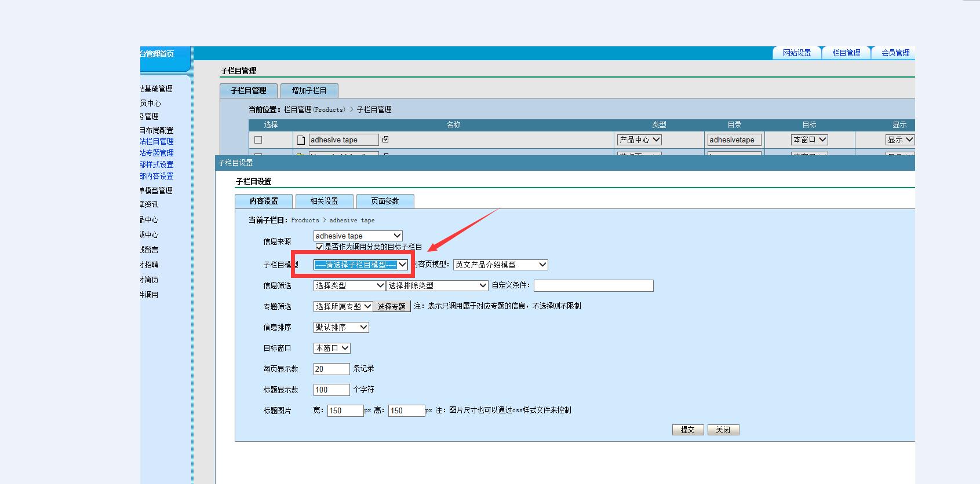Switch to the 页面参数 tab

(x=385, y=201)
